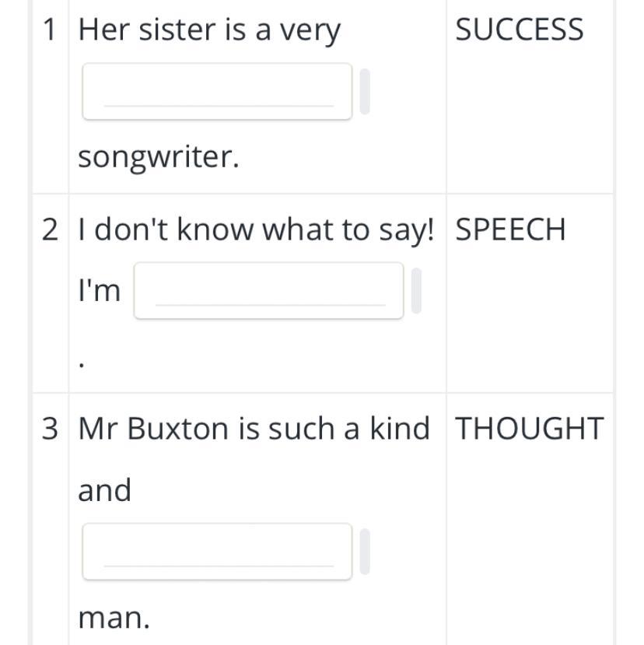Click the word "I'm"
644x645 pixels.
pyautogui.click(x=100, y=291)
